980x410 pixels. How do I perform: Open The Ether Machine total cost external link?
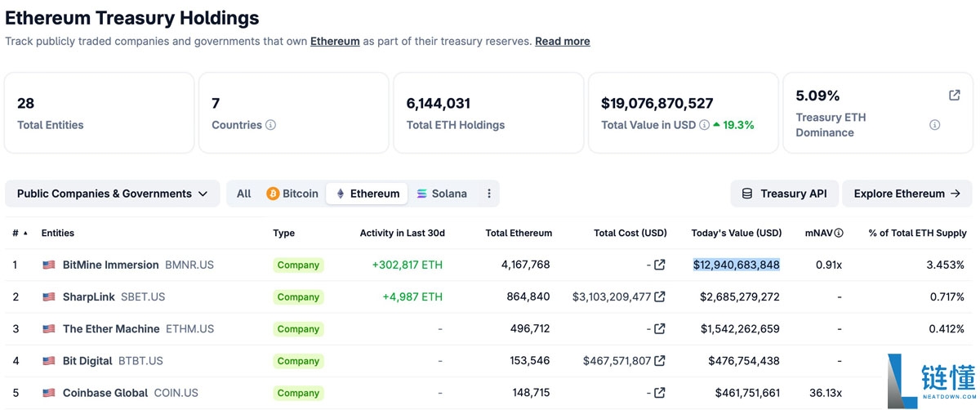[660, 328]
